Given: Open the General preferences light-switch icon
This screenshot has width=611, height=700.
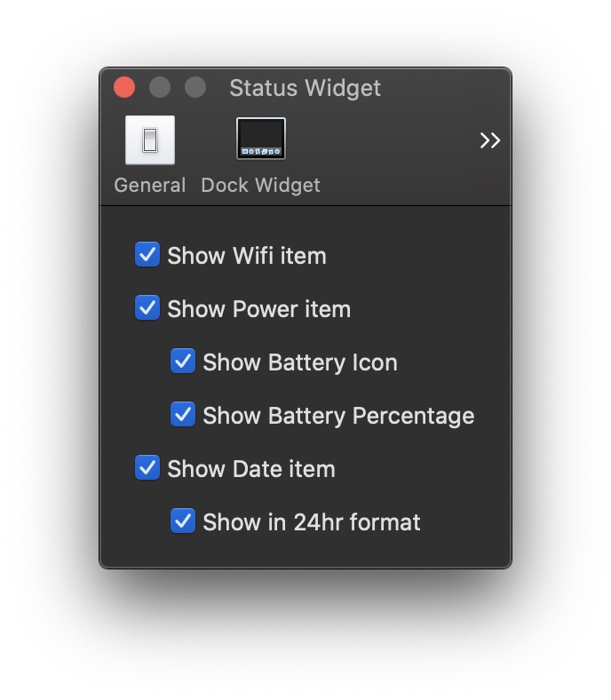Looking at the screenshot, I should (x=150, y=140).
